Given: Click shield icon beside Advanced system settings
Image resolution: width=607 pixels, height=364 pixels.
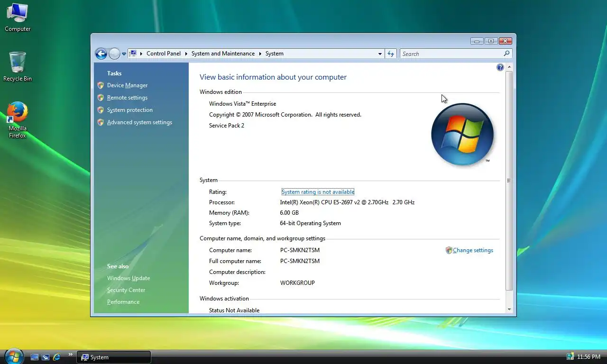Looking at the screenshot, I should 101,122.
